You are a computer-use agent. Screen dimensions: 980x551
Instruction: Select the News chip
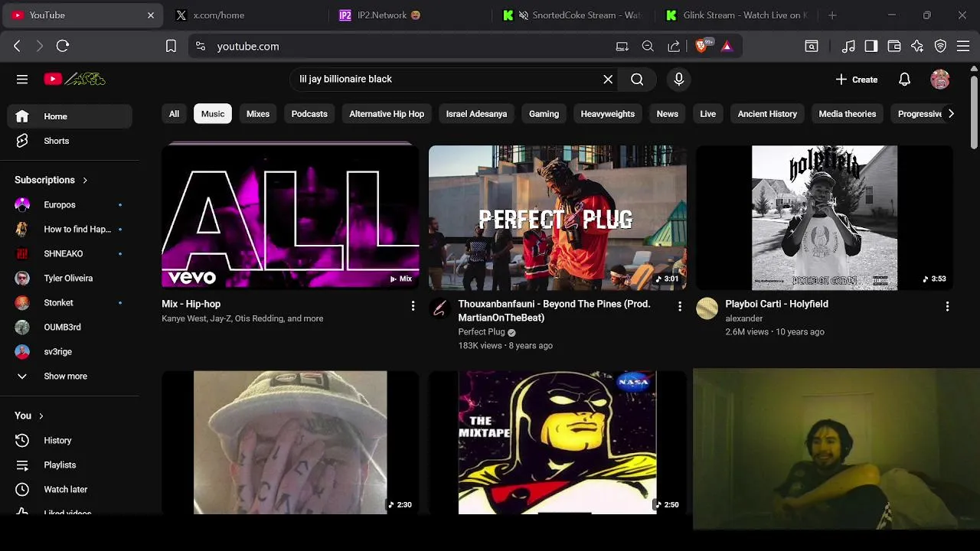(x=668, y=114)
